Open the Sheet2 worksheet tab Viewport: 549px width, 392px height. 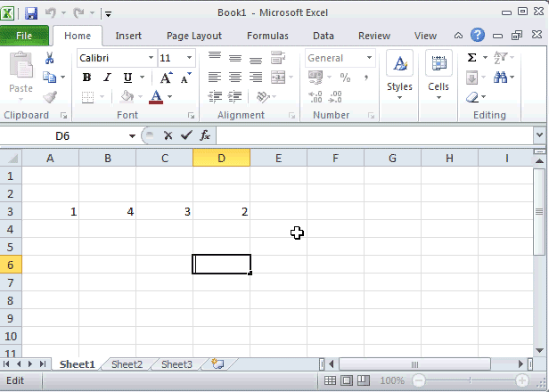tap(127, 364)
